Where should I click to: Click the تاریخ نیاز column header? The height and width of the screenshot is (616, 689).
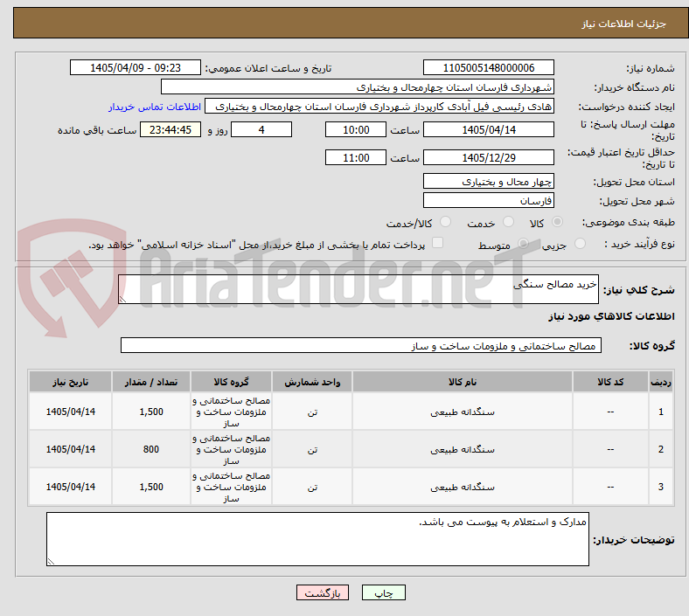70,382
